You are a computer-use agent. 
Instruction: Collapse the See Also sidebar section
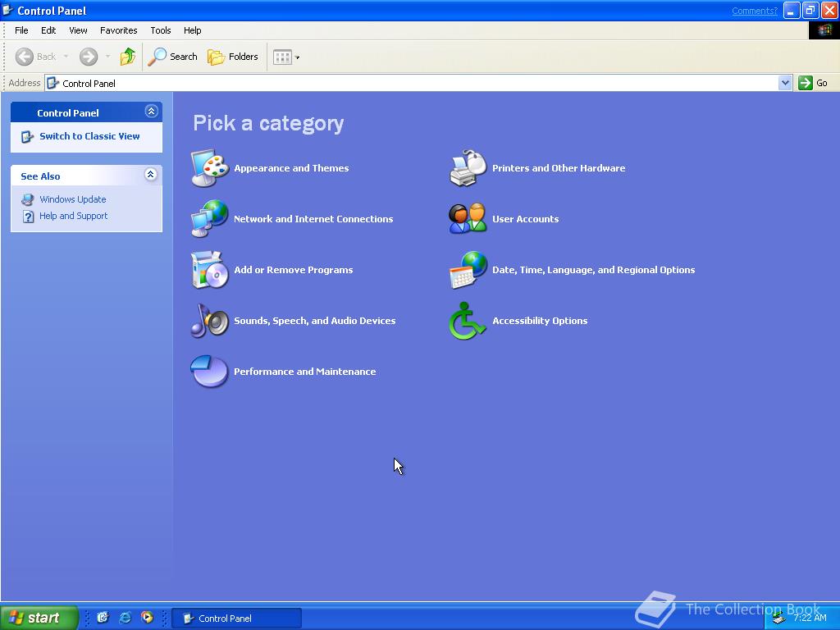click(x=151, y=175)
